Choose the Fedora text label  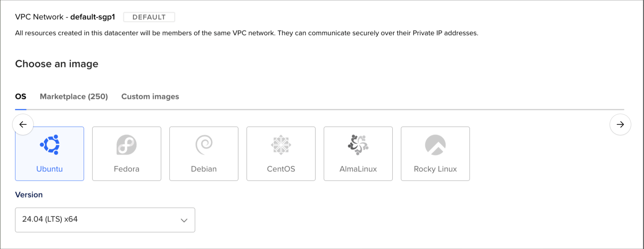tap(127, 169)
